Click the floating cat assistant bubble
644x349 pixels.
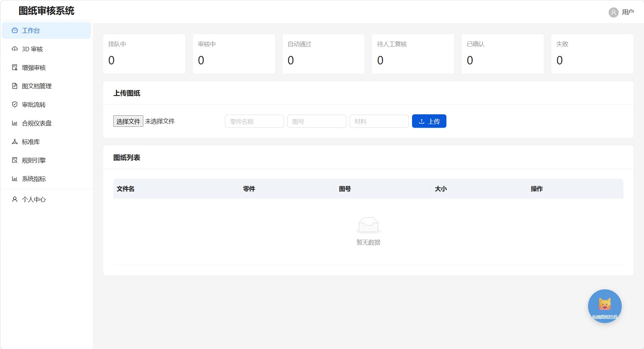click(605, 306)
